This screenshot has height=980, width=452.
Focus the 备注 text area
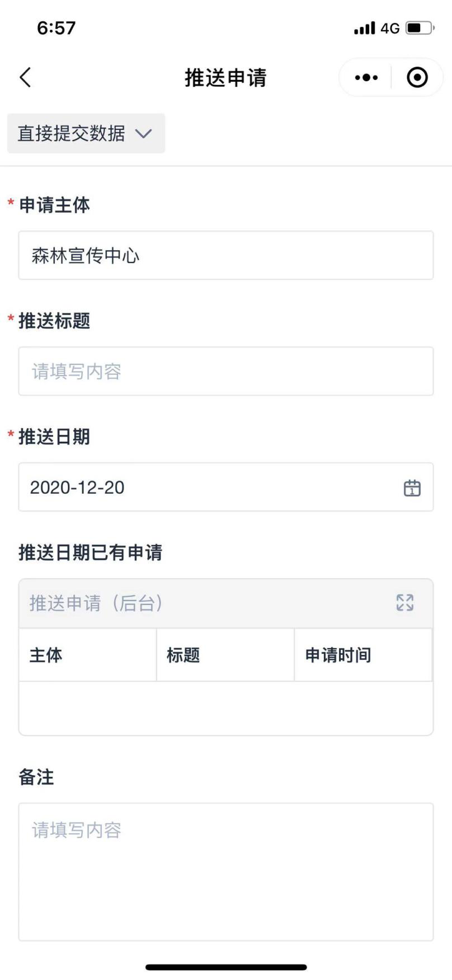tap(226, 871)
